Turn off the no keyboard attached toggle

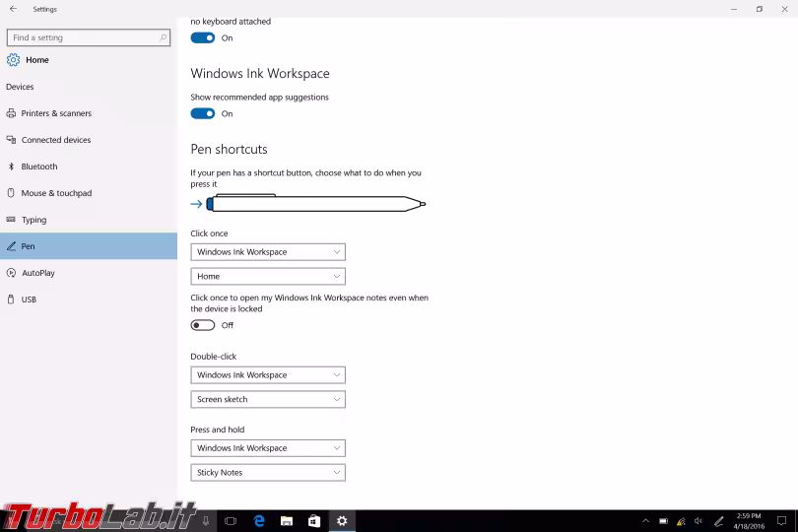pos(203,37)
